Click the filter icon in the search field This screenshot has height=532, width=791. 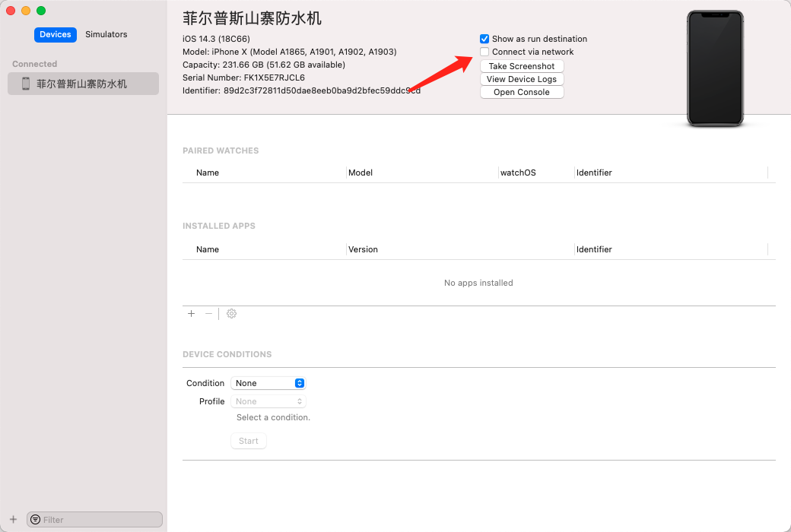(x=35, y=519)
